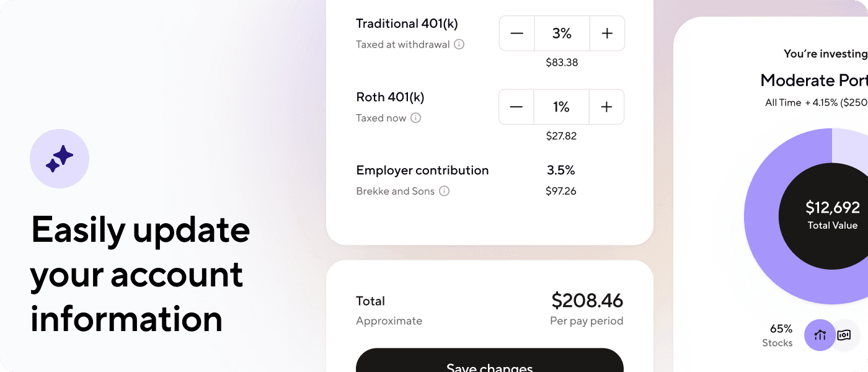Open info icon beside Taxed now
The height and width of the screenshot is (372, 868).
point(415,118)
